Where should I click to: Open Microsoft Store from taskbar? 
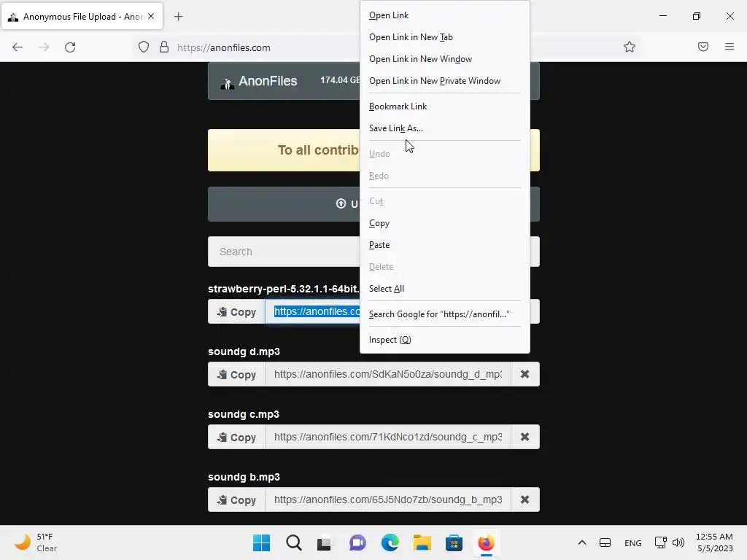(x=454, y=542)
